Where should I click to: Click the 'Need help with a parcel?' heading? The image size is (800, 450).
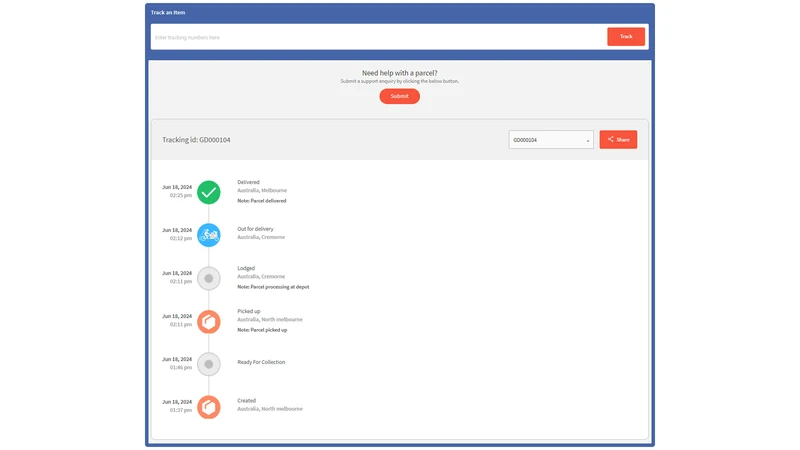399,73
